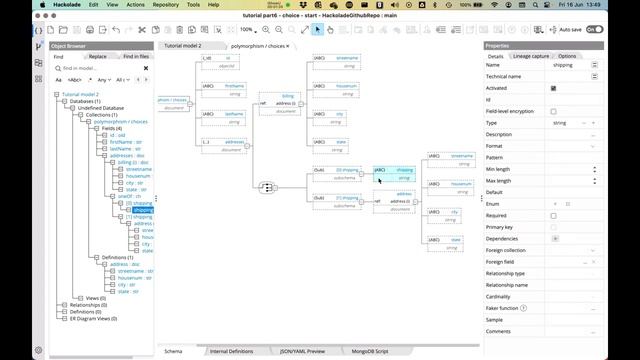Collapse the Databases (1) node
Viewport: 640px width, 360px height.
click(x=64, y=101)
